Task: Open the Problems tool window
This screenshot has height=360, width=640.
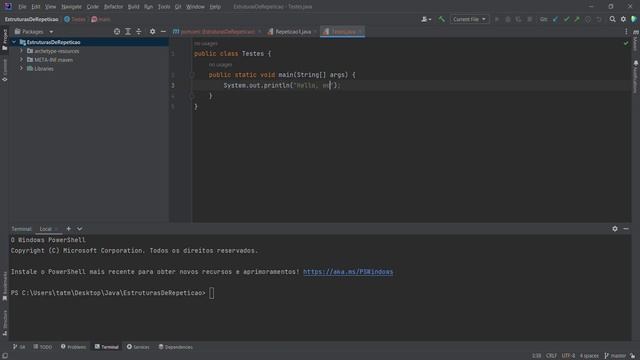Action: click(73, 347)
